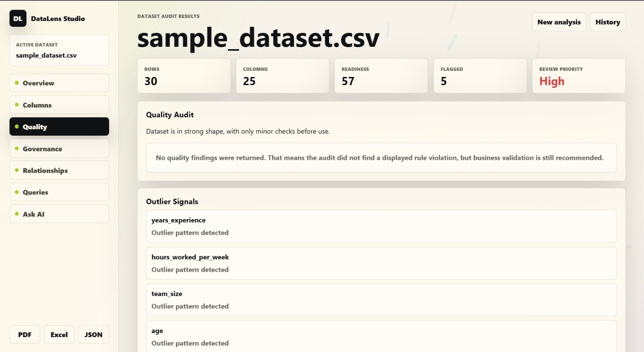Switch to the Columns section
Viewport: 644px width, 352px height.
[x=59, y=105]
